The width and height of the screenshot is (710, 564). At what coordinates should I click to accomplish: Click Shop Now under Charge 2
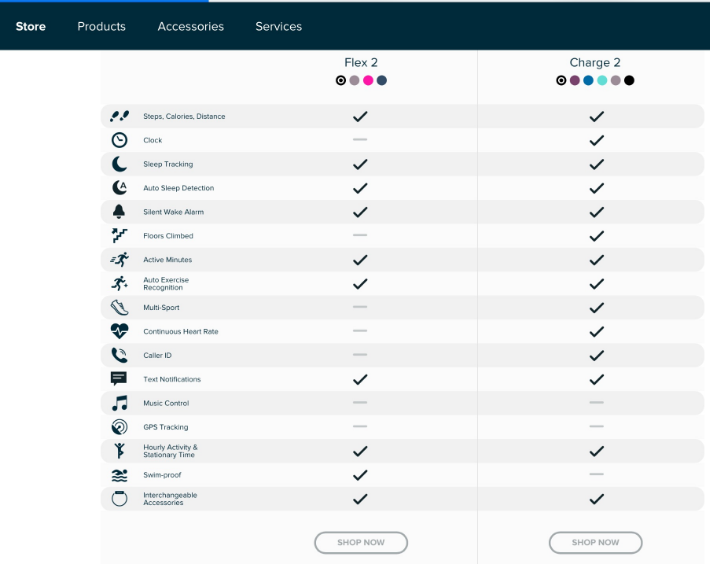click(595, 542)
